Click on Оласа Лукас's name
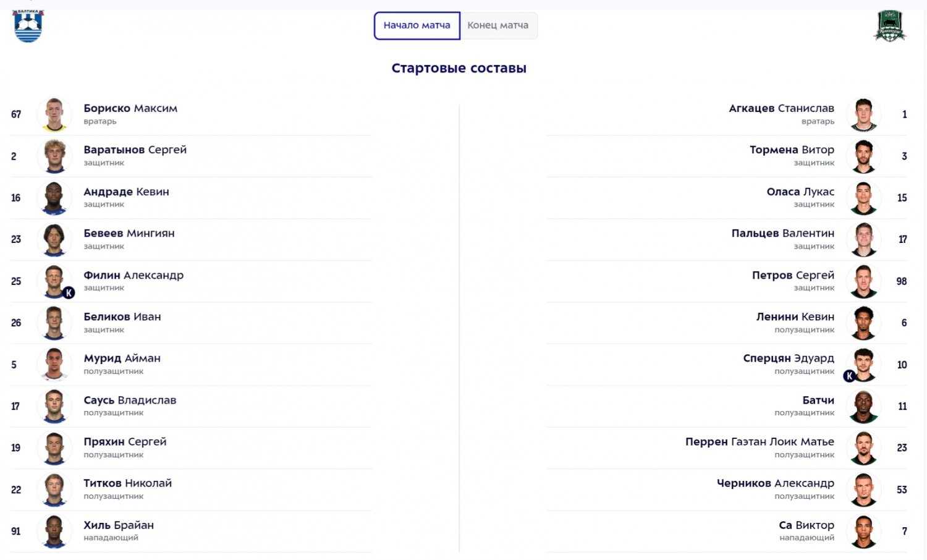Image resolution: width=927 pixels, height=560 pixels. 800,192
